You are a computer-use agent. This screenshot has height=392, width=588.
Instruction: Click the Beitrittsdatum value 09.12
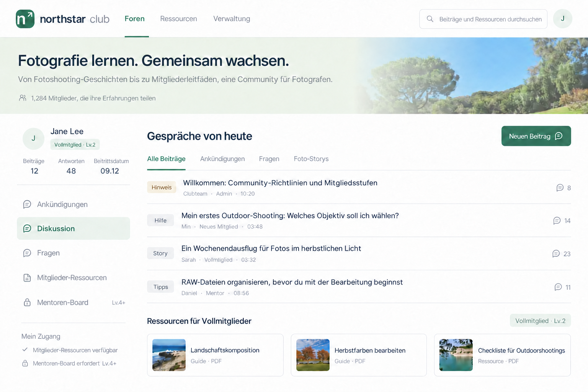[x=110, y=171]
